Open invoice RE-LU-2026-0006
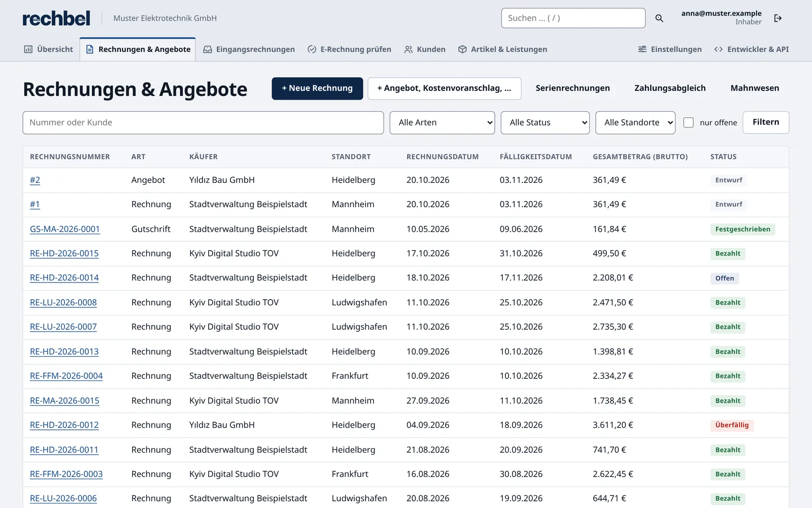Image resolution: width=812 pixels, height=508 pixels. (x=63, y=498)
